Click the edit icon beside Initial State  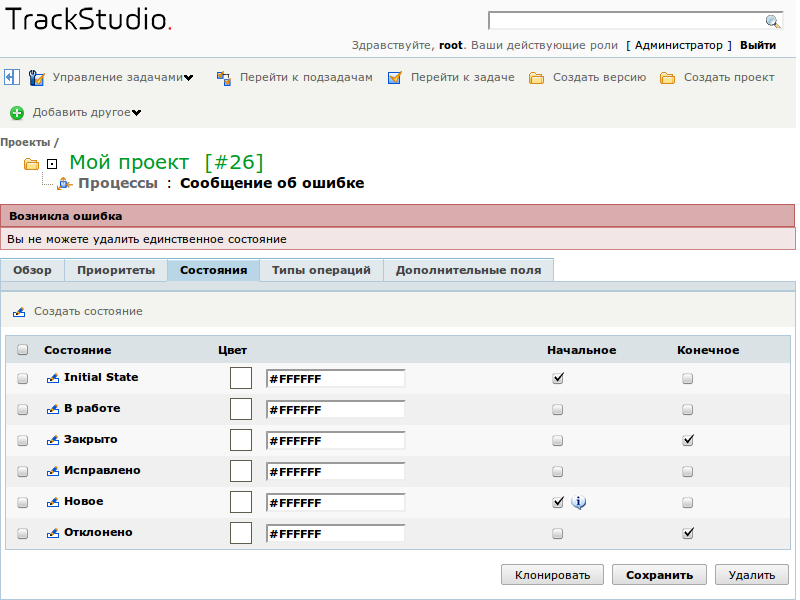point(53,379)
